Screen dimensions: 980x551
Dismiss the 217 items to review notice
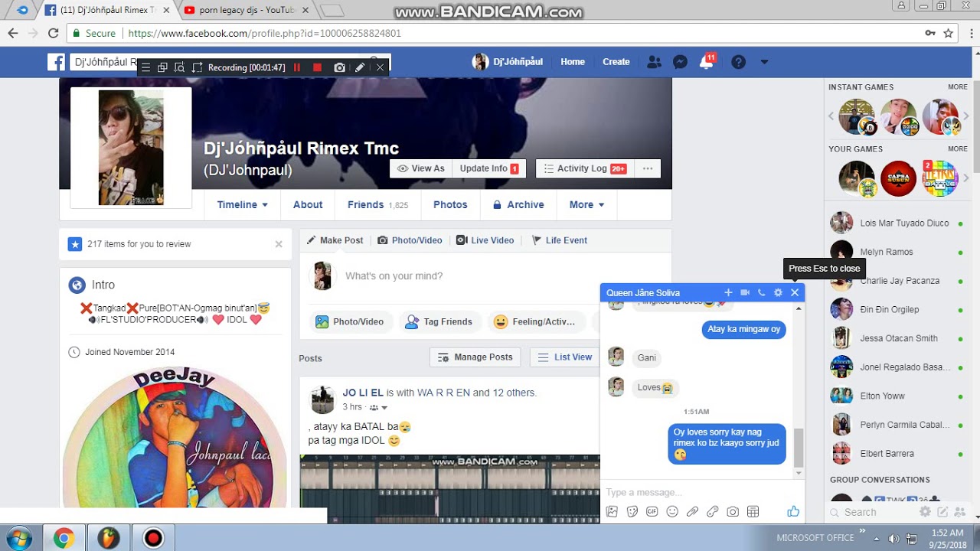tap(279, 244)
